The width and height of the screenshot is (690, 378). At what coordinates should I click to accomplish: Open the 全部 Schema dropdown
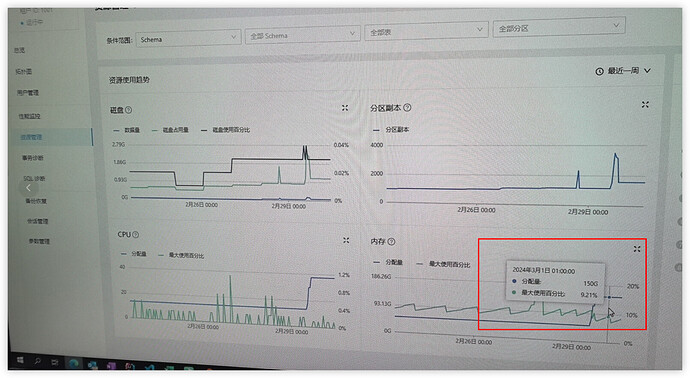pyautogui.click(x=302, y=35)
